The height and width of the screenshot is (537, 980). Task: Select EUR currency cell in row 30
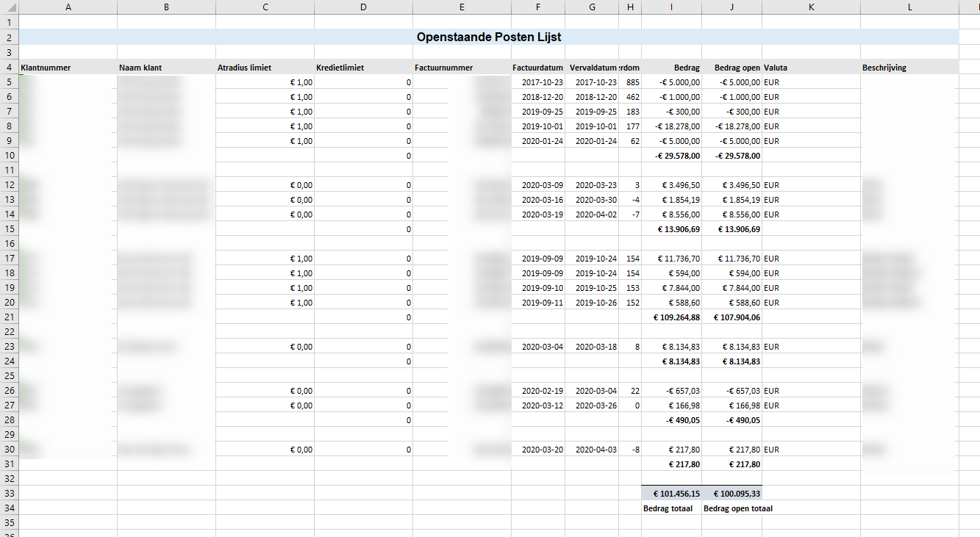pos(812,449)
